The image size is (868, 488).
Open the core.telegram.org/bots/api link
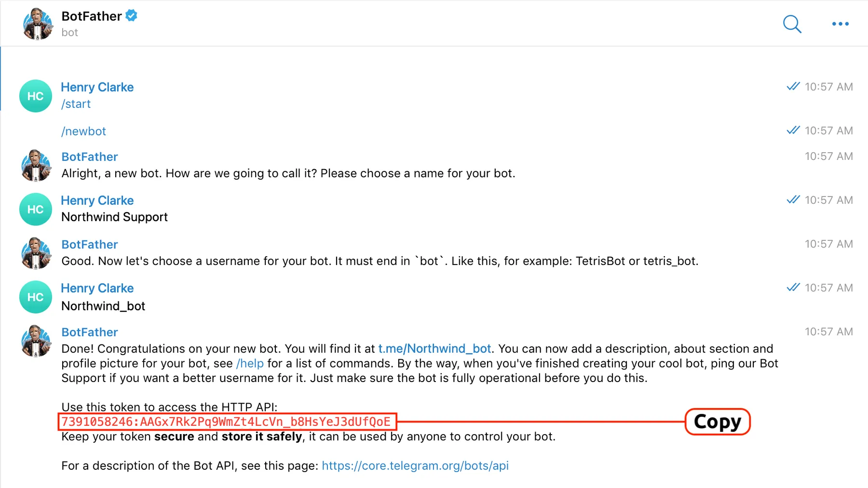[x=415, y=465]
